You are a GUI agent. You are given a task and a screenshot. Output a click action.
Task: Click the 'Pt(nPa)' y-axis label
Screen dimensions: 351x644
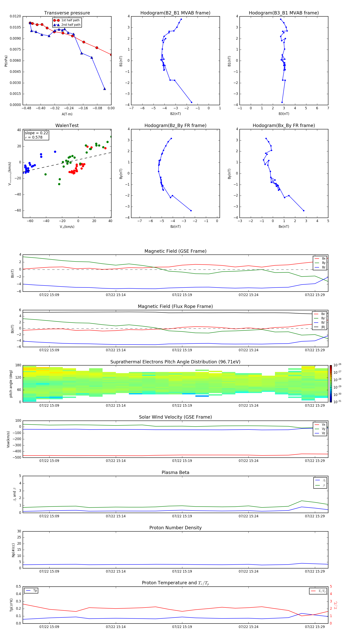click(6, 61)
